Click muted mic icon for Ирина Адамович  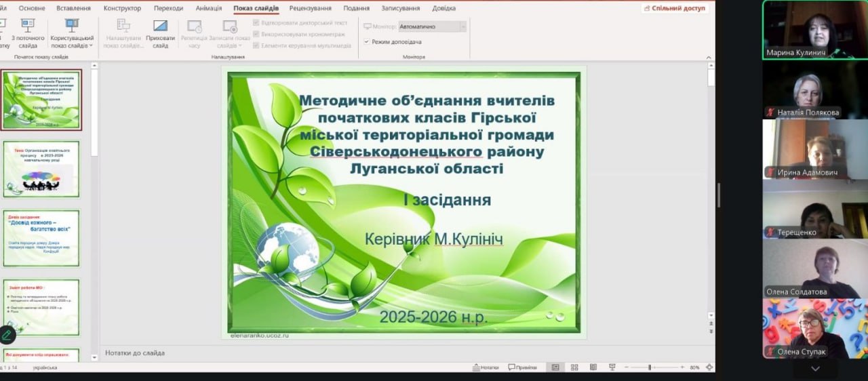(771, 172)
